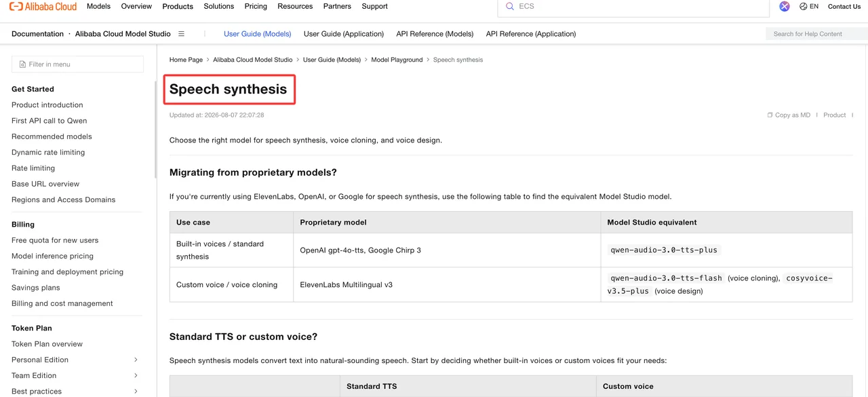868x397 pixels.
Task: Click the Product link near page header
Action: pyautogui.click(x=834, y=115)
